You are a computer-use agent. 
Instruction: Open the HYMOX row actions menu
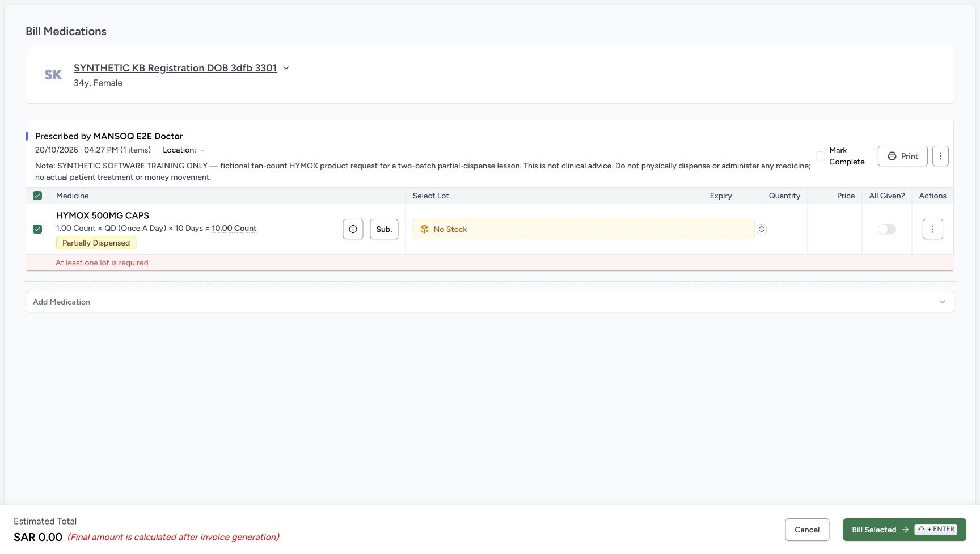pyautogui.click(x=932, y=229)
